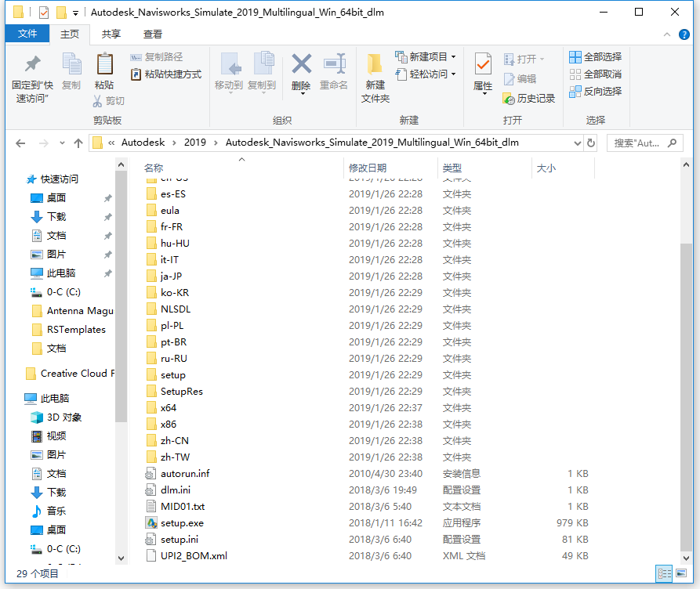This screenshot has width=700, height=589.
Task: Select the setup.exe application file
Action: (182, 523)
